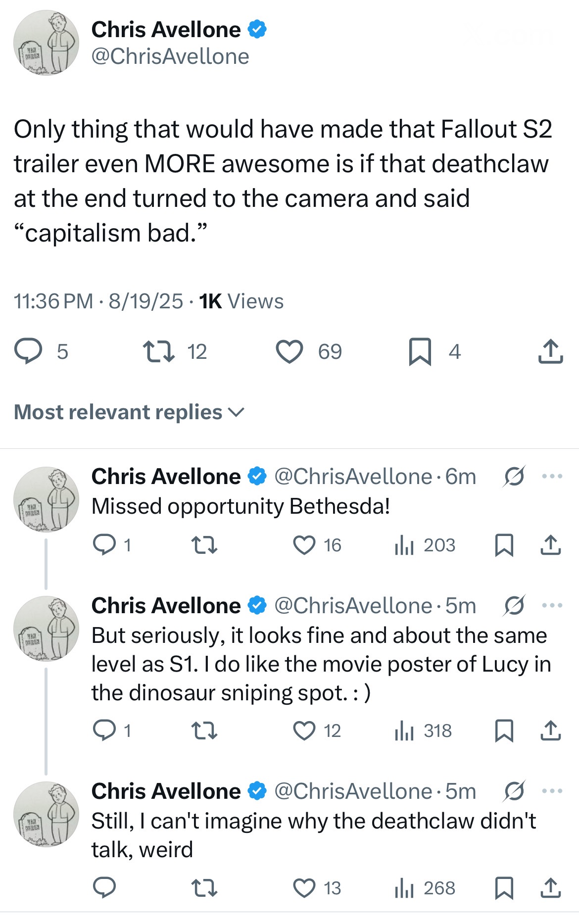579x924 pixels.
Task: Open Chris Avellone's profile from header name
Action: pos(166,30)
